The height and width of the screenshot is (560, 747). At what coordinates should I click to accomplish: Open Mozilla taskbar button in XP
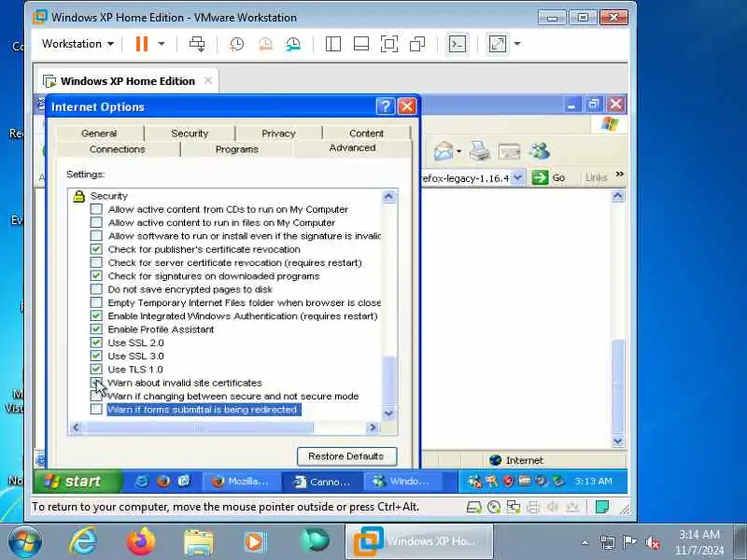(243, 482)
